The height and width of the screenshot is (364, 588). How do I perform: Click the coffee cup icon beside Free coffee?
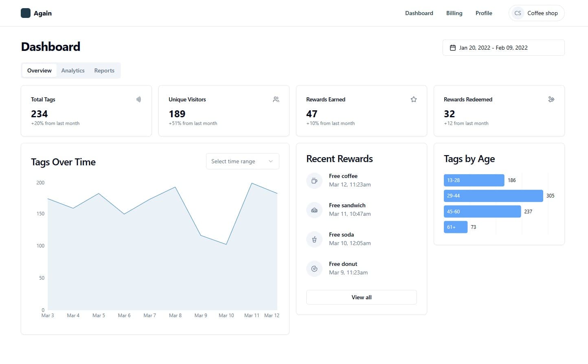click(314, 180)
